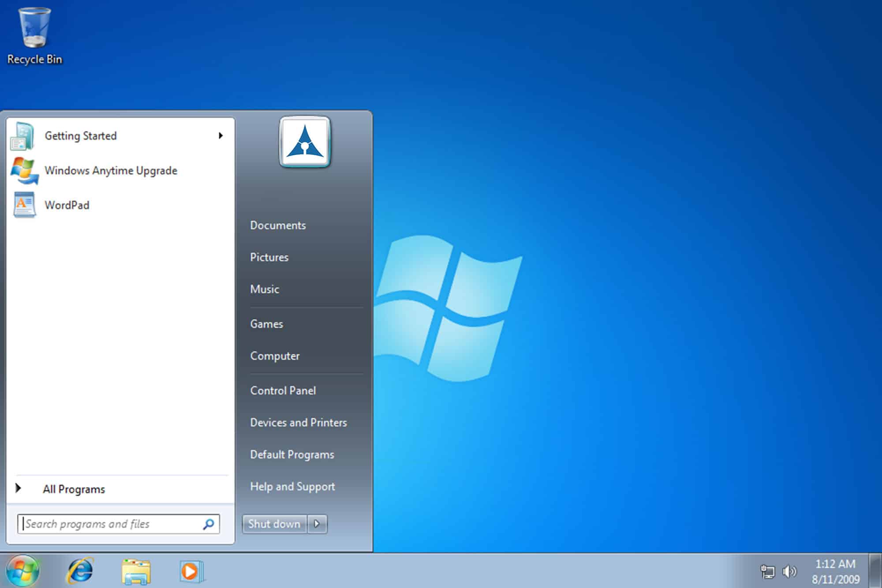The height and width of the screenshot is (588, 882).
Task: Expand All Programs list
Action: point(74,489)
